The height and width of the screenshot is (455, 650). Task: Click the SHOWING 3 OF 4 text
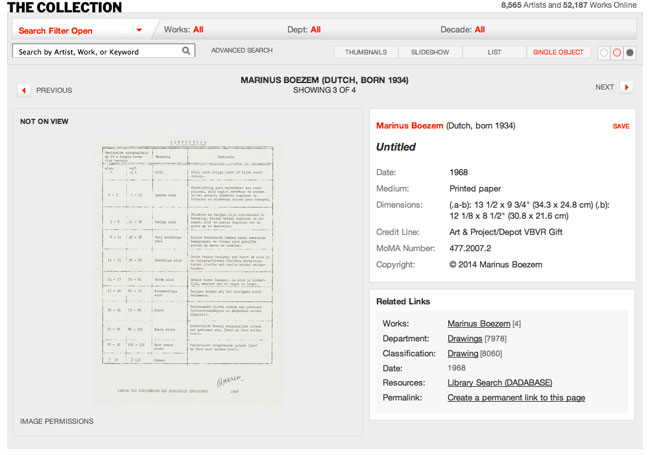coord(324,90)
